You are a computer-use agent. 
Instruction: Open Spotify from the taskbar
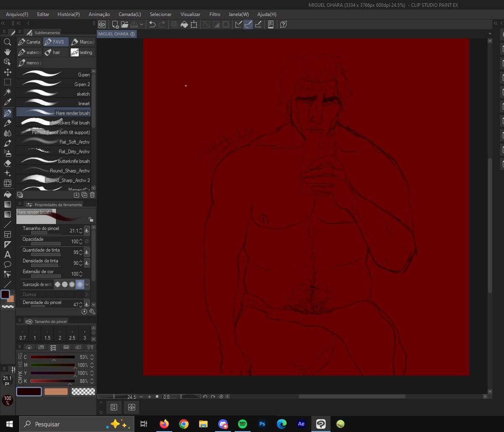(x=242, y=424)
